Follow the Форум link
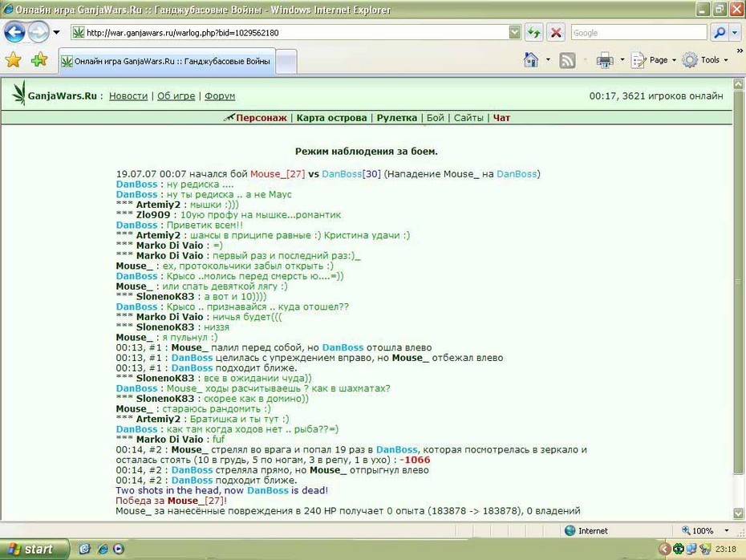 pos(220,95)
